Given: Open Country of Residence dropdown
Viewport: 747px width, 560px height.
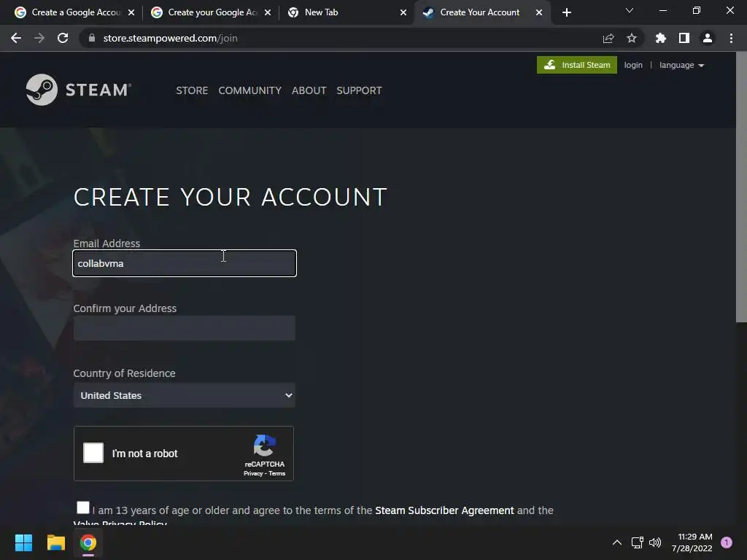Looking at the screenshot, I should tap(185, 395).
